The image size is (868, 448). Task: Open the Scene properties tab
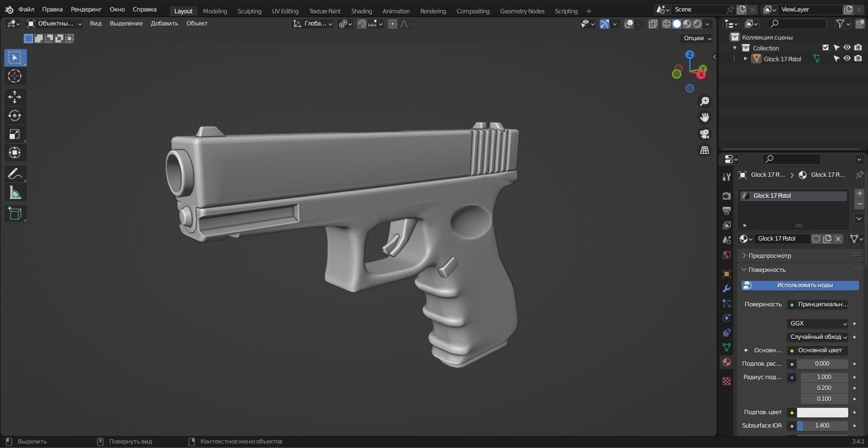click(726, 240)
